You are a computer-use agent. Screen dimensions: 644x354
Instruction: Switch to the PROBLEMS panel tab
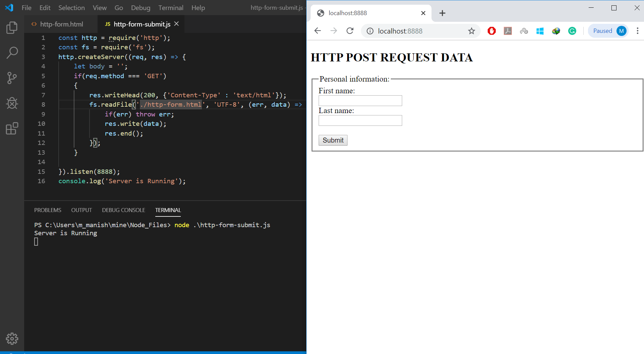48,210
